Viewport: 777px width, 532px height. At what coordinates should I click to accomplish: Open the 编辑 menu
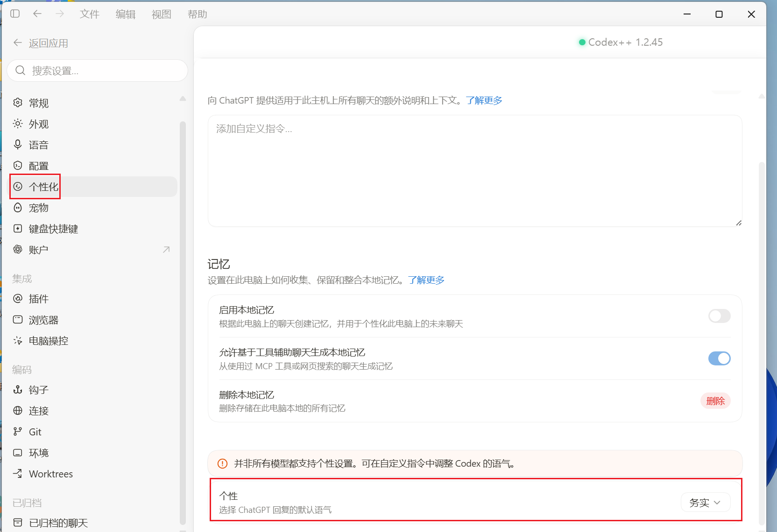pos(126,14)
